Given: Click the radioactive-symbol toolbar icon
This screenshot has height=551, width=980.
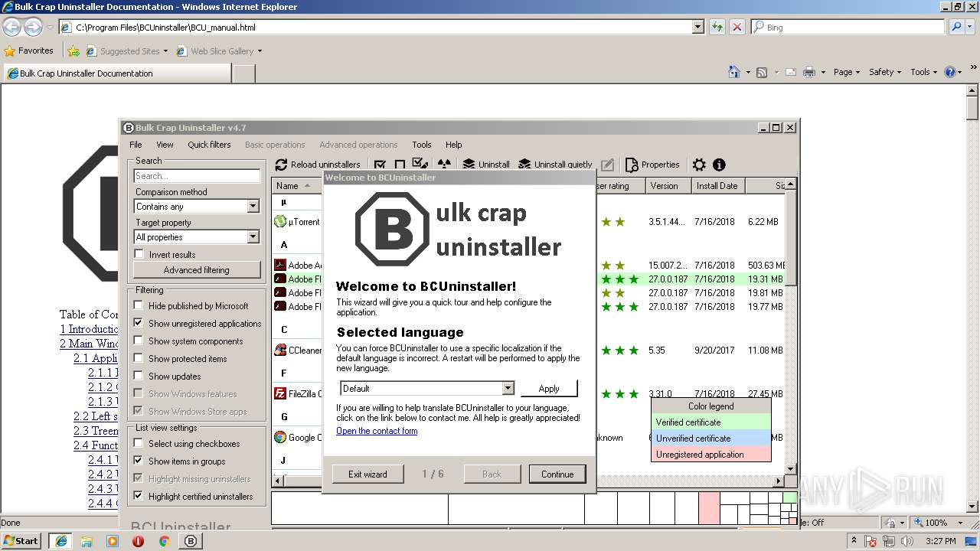Looking at the screenshot, I should pos(444,165).
